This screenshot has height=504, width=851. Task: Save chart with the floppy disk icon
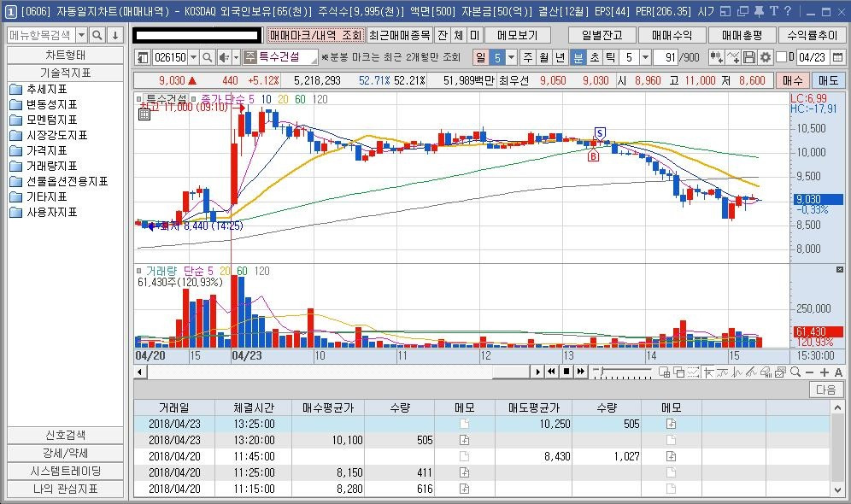[x=749, y=57]
